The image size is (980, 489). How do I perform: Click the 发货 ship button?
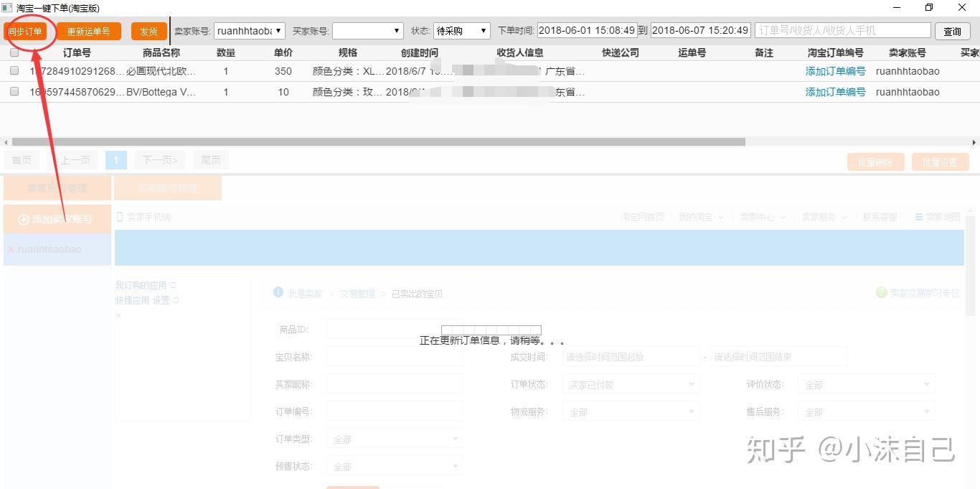point(149,32)
